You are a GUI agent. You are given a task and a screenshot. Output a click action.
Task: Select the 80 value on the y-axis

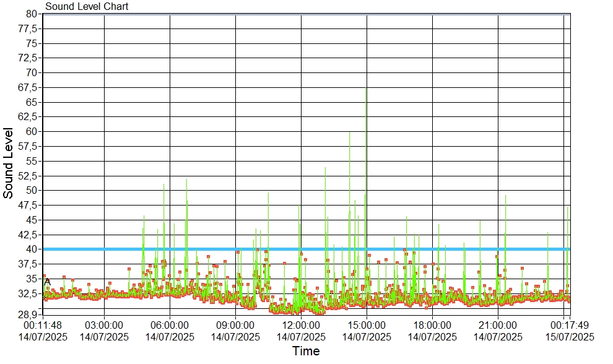pyautogui.click(x=32, y=14)
